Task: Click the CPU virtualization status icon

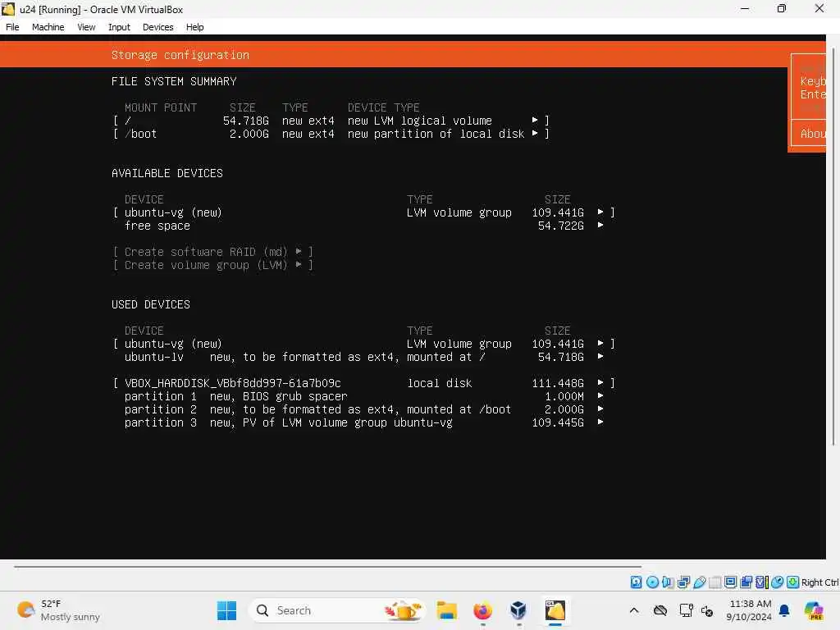Action: [x=762, y=582]
